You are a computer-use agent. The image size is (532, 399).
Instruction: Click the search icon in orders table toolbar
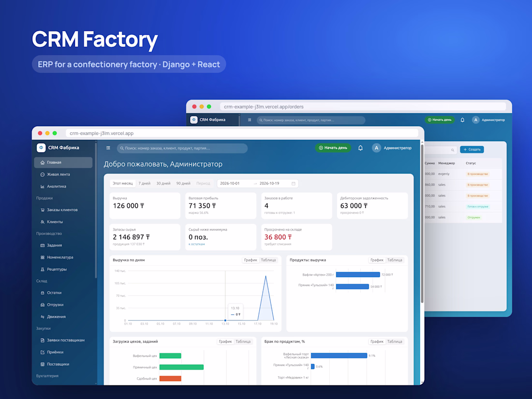point(452,150)
